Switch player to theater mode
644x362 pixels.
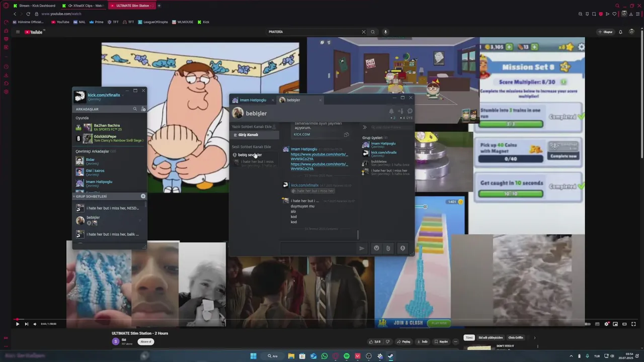coord(624,324)
